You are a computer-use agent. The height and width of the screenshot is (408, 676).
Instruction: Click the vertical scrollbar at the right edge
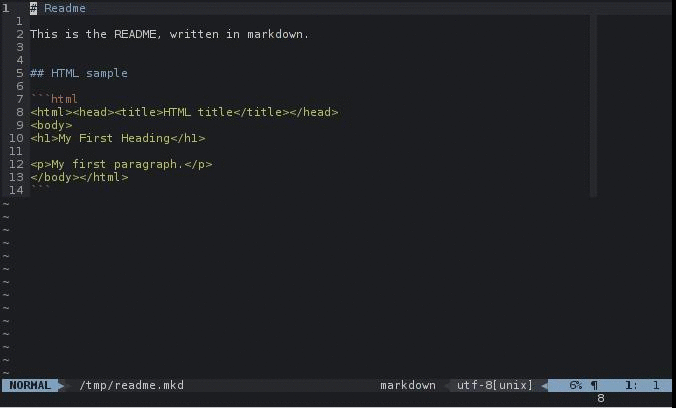[593, 106]
